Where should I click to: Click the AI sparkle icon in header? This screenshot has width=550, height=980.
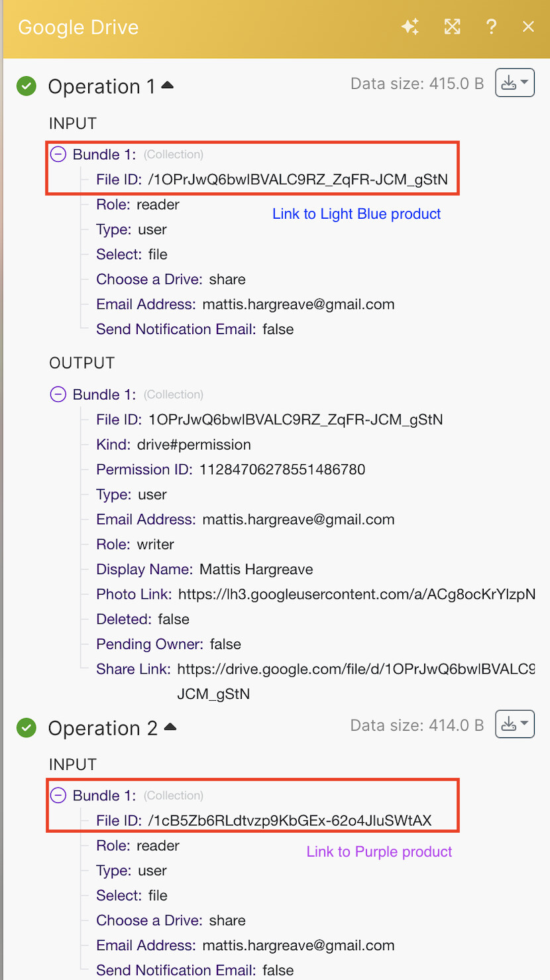[x=410, y=27]
